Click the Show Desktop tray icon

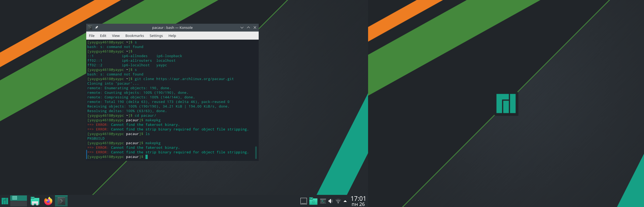[x=304, y=201]
